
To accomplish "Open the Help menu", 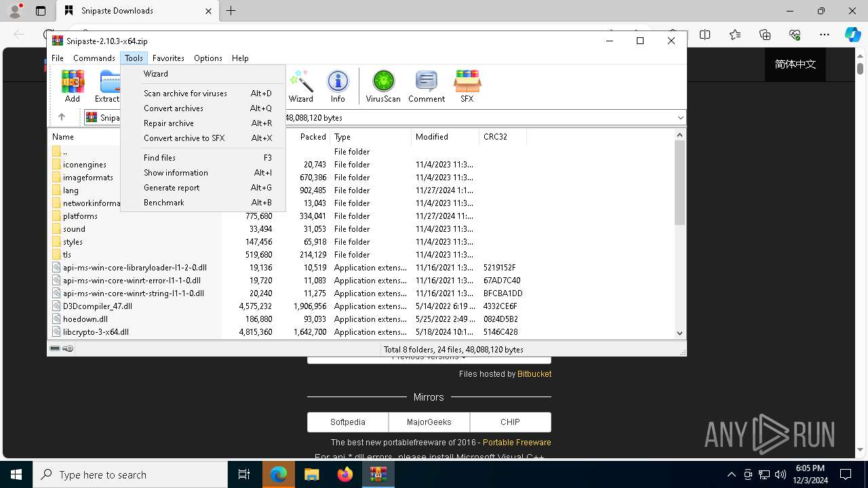I will click(240, 58).
